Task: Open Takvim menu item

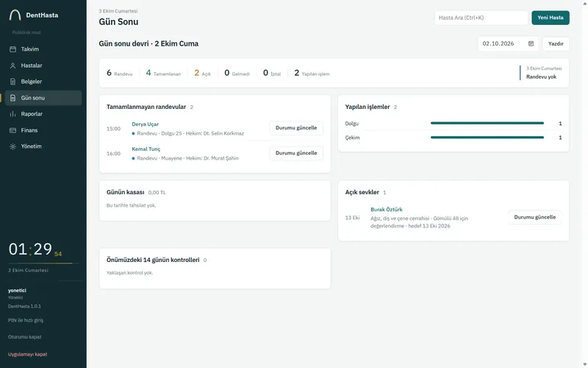Action: click(x=43, y=49)
